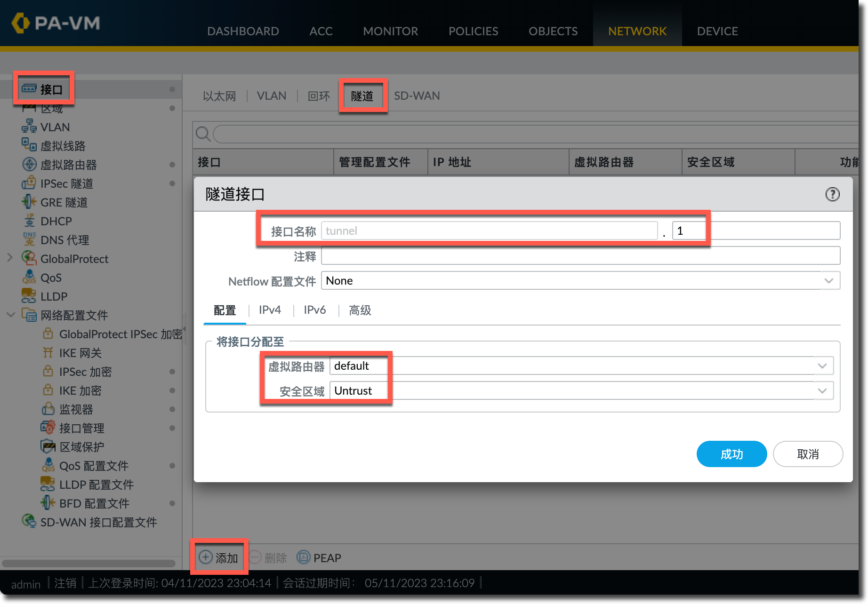Click the 区域保护 icon in sidebar
Image resolution: width=868 pixels, height=604 pixels.
click(48, 446)
